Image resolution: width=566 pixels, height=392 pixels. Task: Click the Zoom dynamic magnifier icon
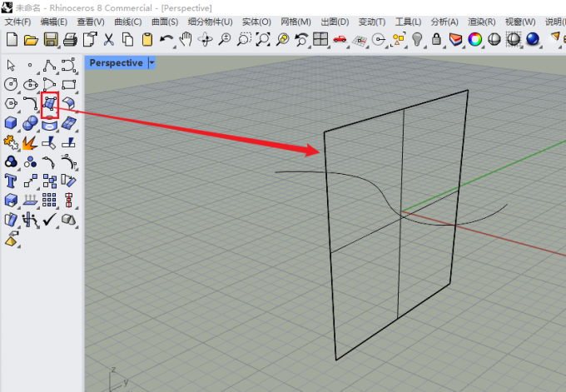(x=225, y=39)
